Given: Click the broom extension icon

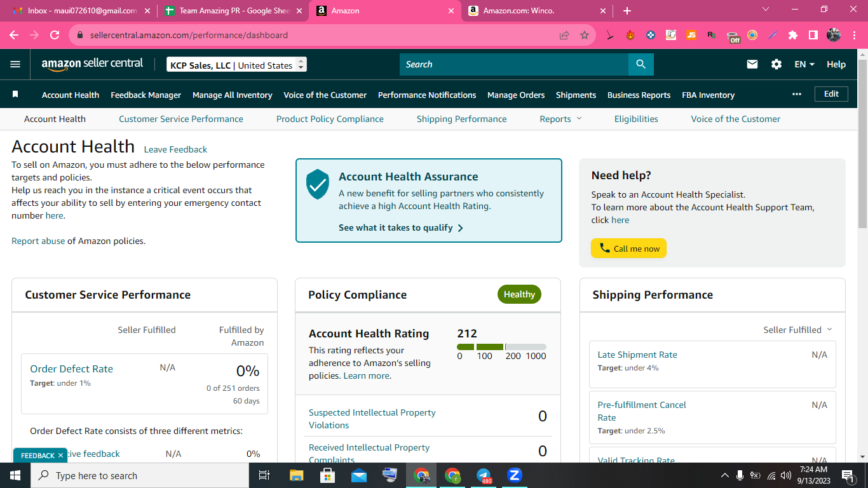Looking at the screenshot, I should tap(610, 36).
